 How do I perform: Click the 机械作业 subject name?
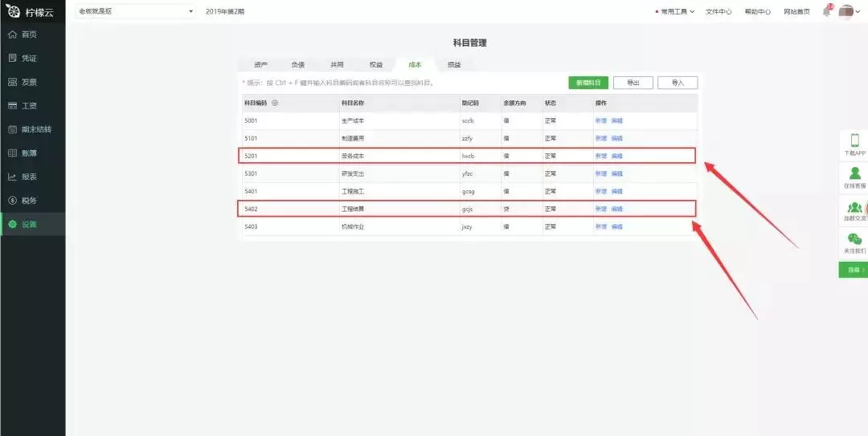tap(353, 227)
